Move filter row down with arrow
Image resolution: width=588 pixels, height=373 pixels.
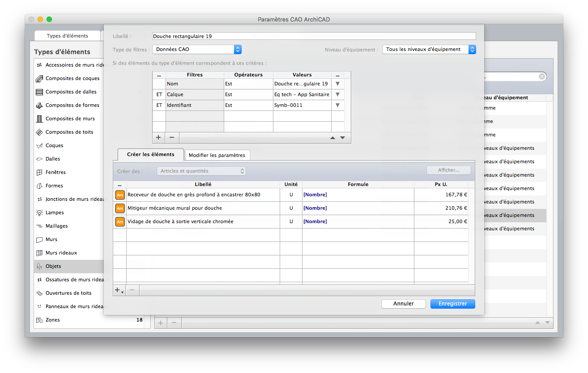pyautogui.click(x=342, y=138)
